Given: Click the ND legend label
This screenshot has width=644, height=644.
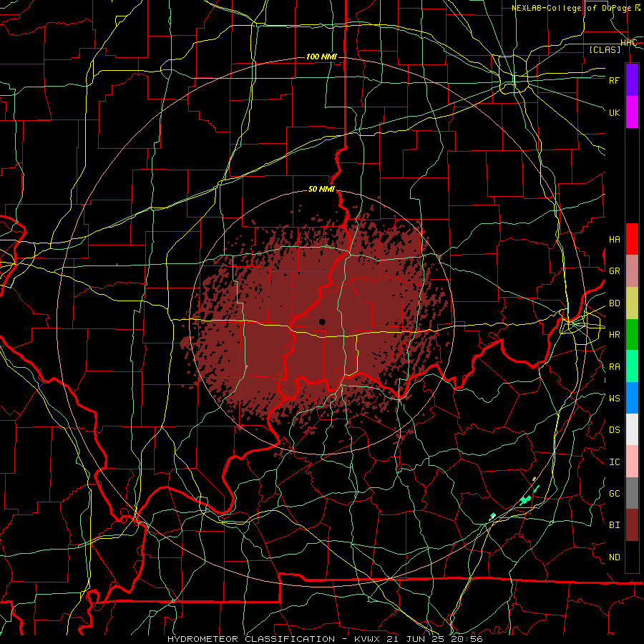Looking at the screenshot, I should point(614,557).
